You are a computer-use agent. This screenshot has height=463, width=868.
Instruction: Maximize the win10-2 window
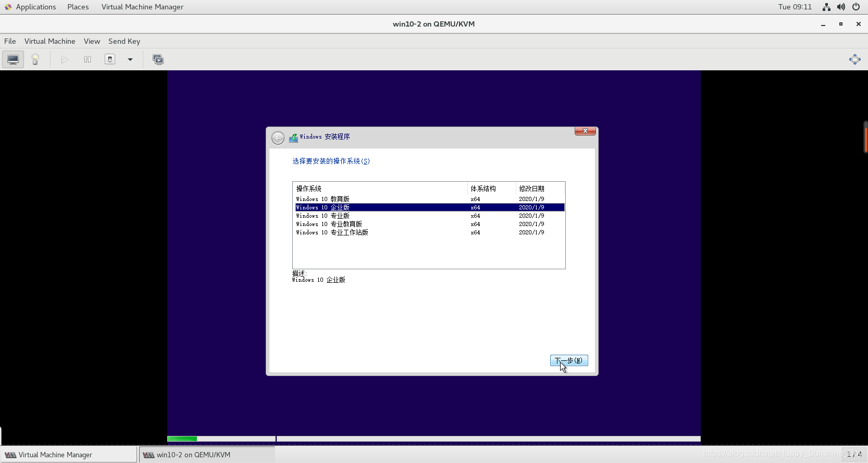tap(840, 24)
